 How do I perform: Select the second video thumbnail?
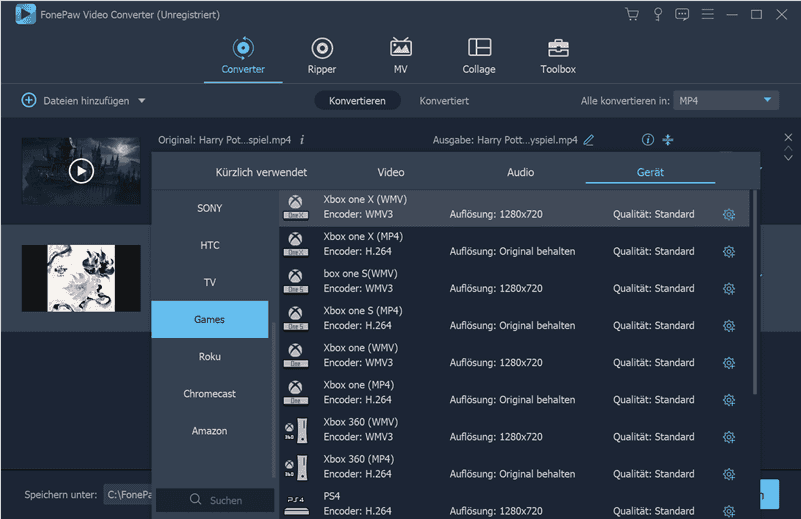81,278
